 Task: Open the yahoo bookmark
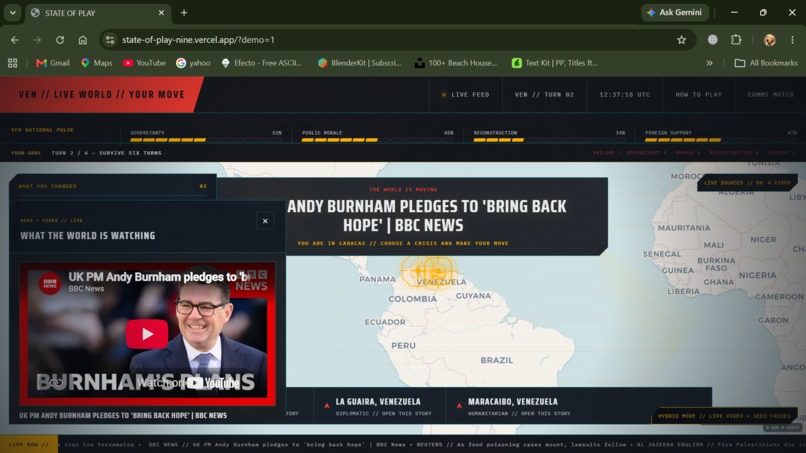pyautogui.click(x=193, y=63)
